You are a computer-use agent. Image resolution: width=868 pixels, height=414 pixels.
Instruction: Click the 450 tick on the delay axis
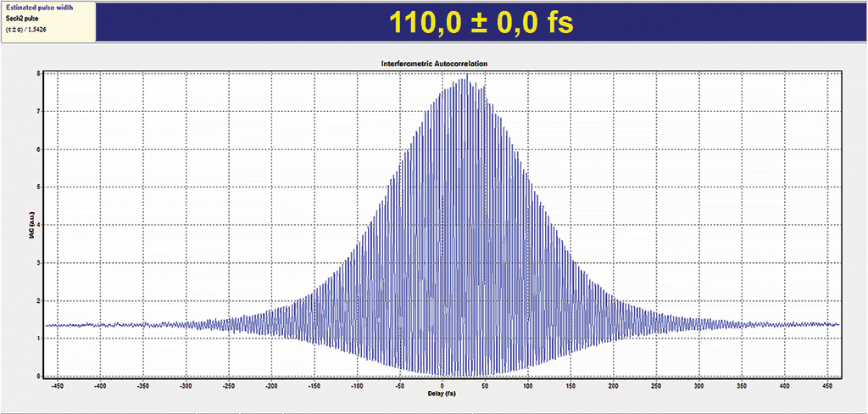pyautogui.click(x=826, y=385)
